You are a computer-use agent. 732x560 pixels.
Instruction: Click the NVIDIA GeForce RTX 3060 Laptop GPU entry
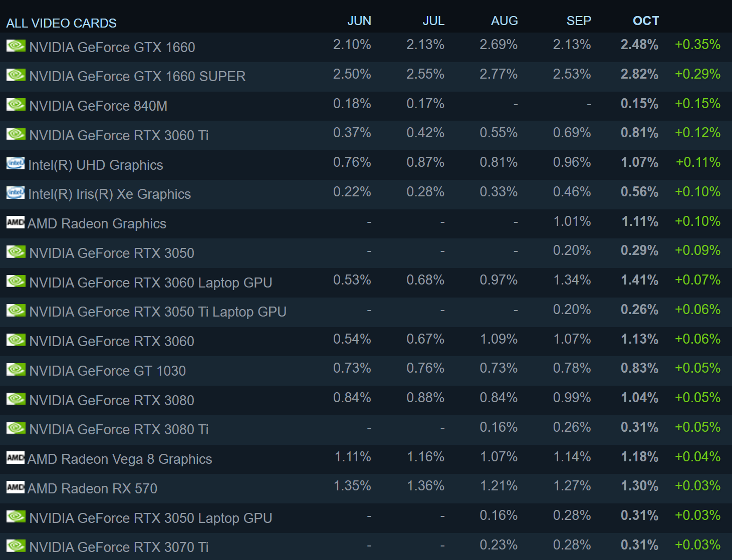[x=151, y=283]
